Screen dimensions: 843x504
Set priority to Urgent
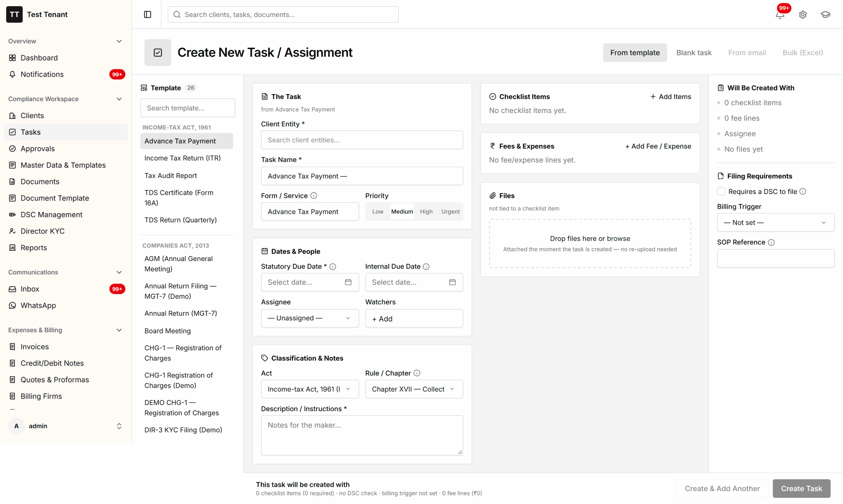[x=450, y=212]
